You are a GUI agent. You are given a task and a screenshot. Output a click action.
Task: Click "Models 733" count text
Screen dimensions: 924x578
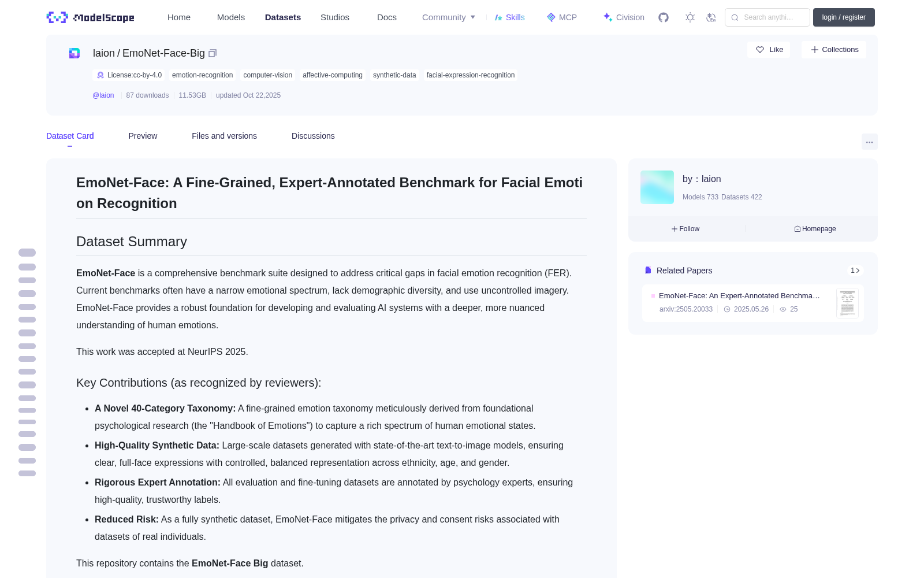[x=701, y=197]
